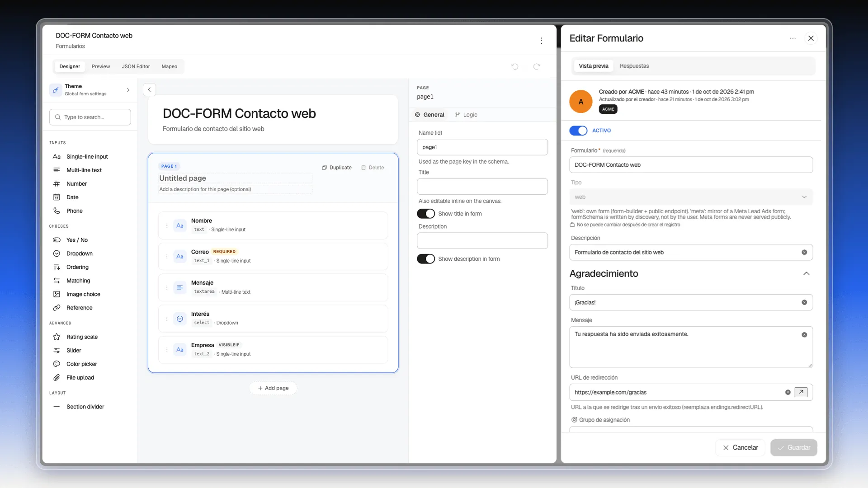The height and width of the screenshot is (488, 868).
Task: Select the Interés dropdown field card
Action: point(273,318)
